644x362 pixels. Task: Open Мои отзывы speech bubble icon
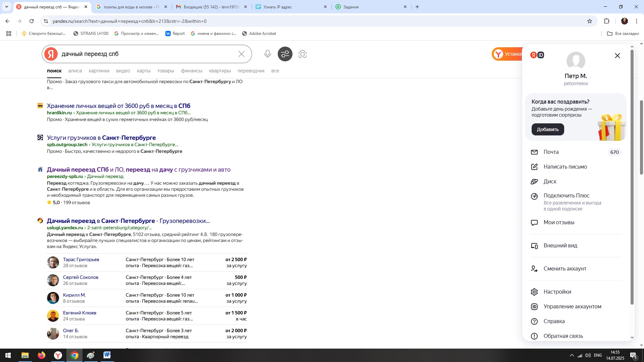[534, 223]
